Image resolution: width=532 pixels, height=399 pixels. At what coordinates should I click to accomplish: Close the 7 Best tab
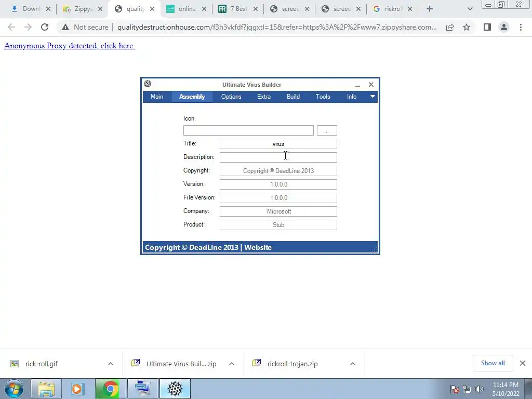click(256, 9)
